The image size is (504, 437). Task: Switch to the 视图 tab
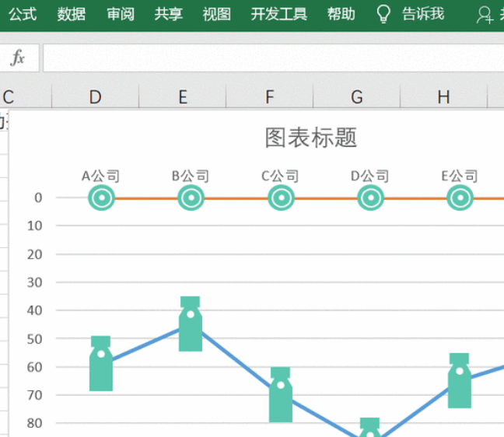(217, 15)
